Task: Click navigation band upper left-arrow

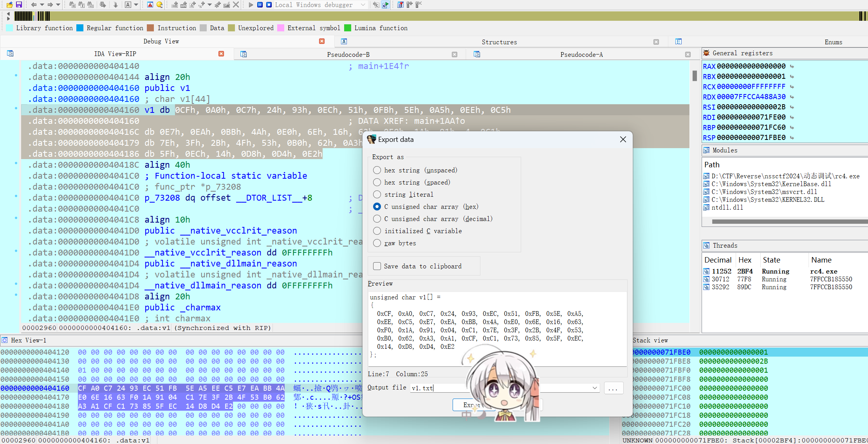Action: 9,14
